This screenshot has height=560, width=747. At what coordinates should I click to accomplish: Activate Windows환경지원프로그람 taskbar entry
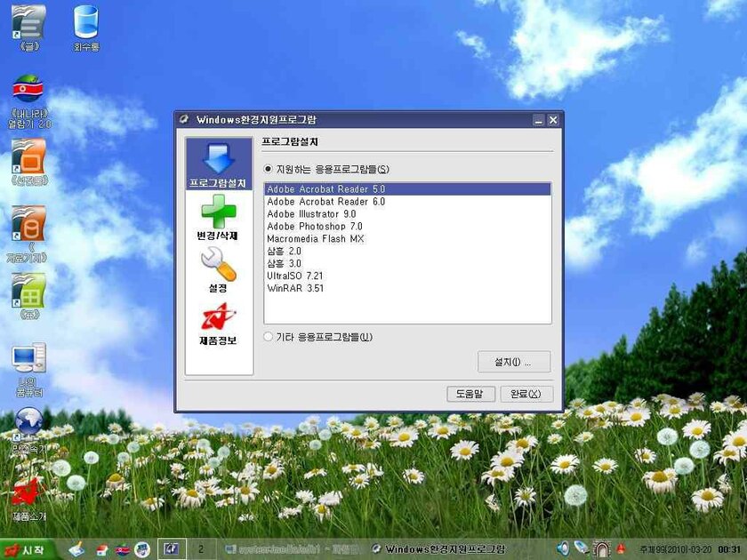(x=438, y=549)
